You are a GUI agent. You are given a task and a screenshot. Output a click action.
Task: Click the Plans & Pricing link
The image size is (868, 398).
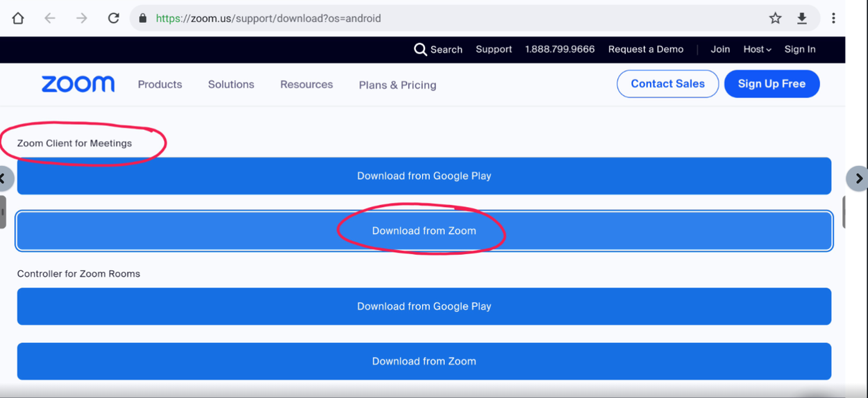[397, 85]
